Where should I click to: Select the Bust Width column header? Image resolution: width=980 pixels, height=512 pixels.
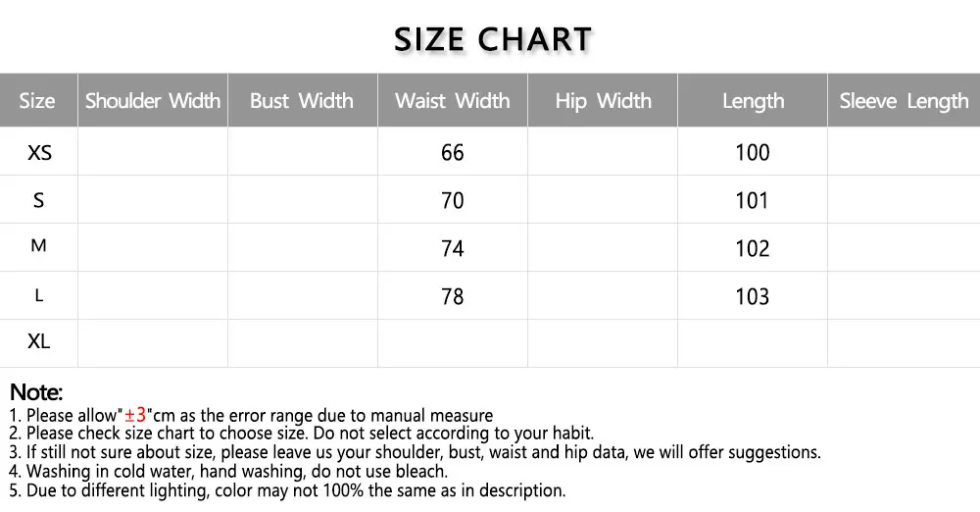click(x=302, y=100)
